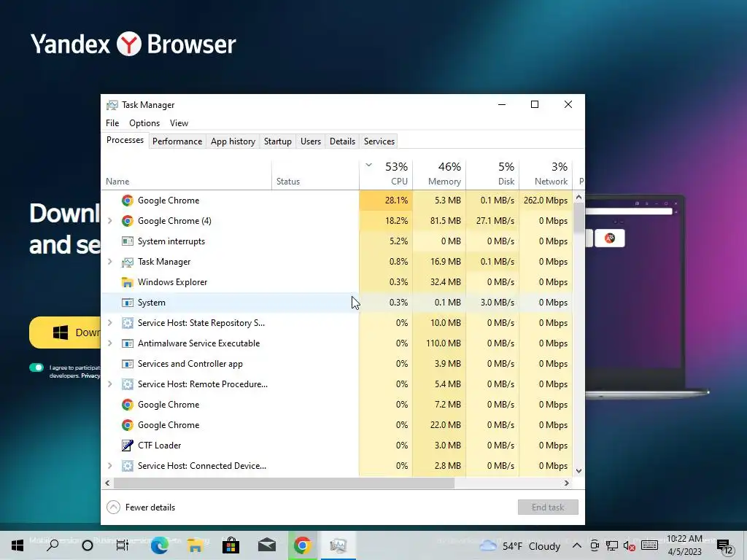This screenshot has width=747, height=560.
Task: Sort by Memory column header
Action: point(439,174)
